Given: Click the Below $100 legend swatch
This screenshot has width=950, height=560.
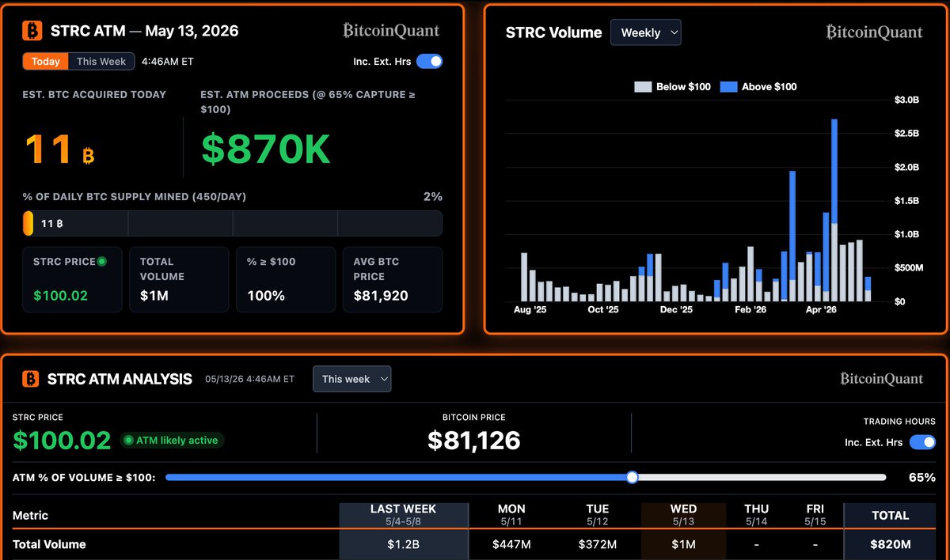Looking at the screenshot, I should (643, 87).
